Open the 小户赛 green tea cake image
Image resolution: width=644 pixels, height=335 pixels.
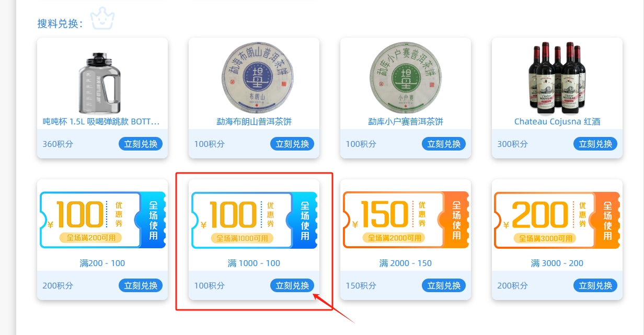pyautogui.click(x=406, y=76)
